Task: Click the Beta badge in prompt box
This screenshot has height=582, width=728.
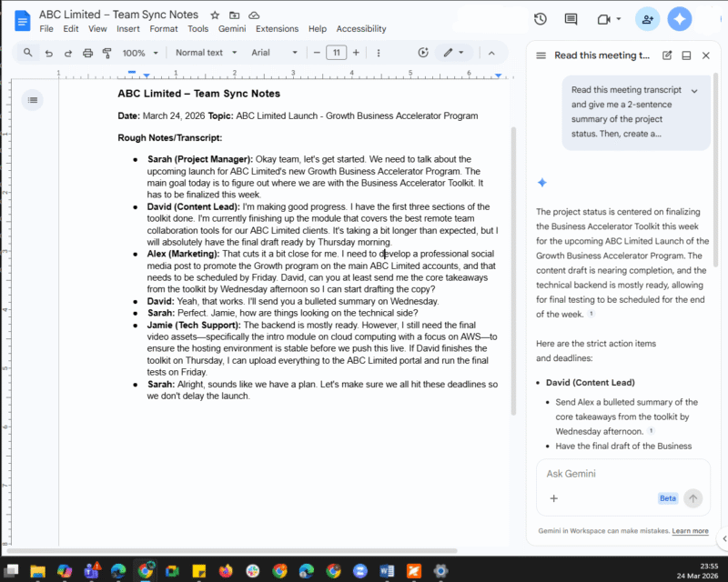Action: 668,498
